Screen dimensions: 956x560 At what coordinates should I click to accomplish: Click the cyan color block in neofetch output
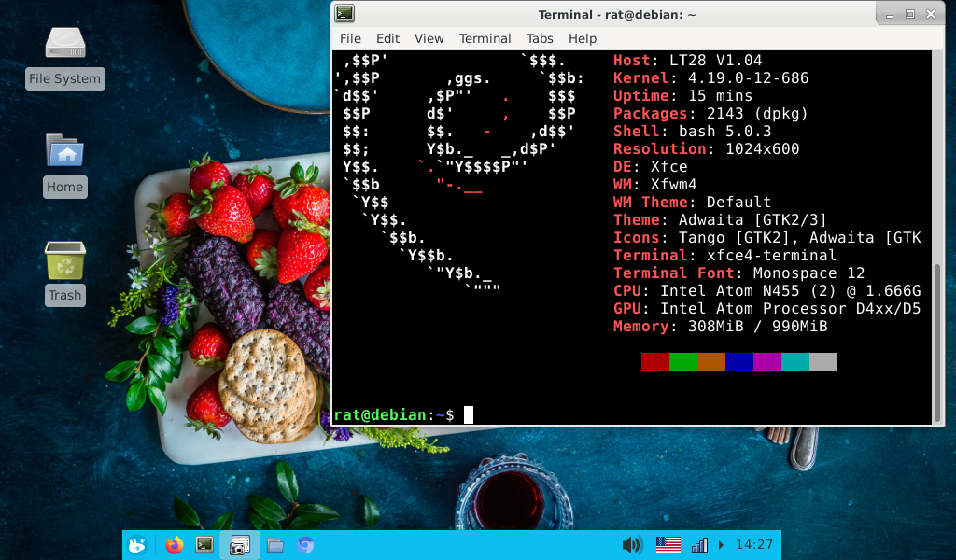[795, 361]
